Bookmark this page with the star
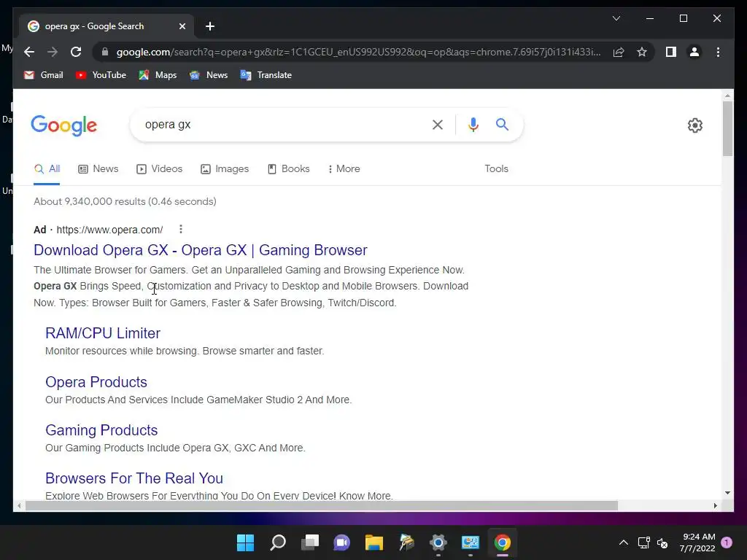The height and width of the screenshot is (560, 747). pos(642,52)
